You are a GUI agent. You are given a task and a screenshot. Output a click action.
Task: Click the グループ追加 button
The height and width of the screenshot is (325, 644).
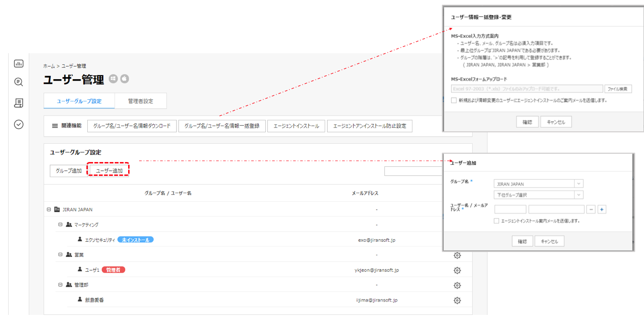69,171
